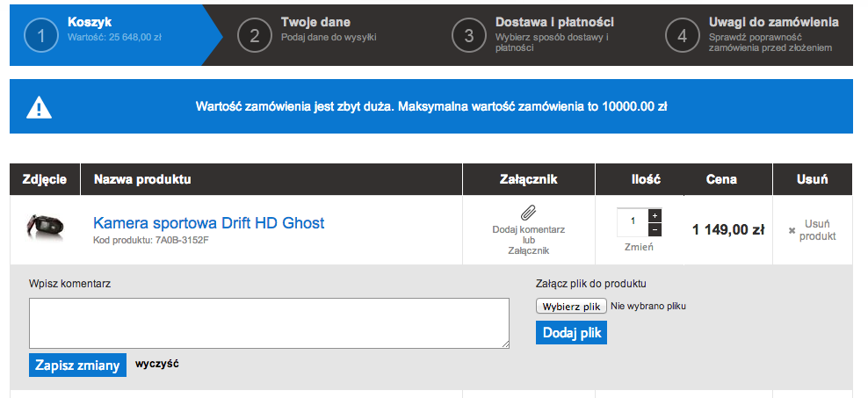Viewport: 868px width, 398px height.
Task: Open step 4 Uwagi do zamówienia
Action: tap(752, 35)
